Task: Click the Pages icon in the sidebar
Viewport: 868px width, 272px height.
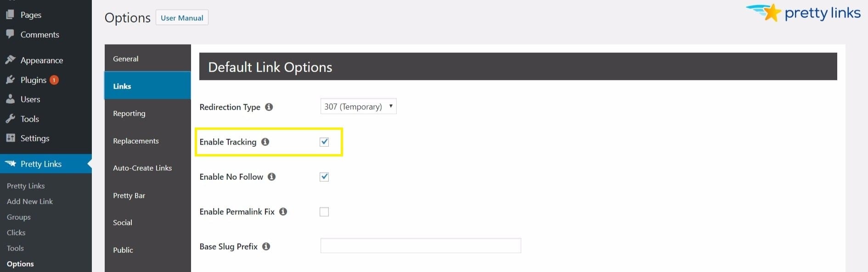Action: point(10,14)
